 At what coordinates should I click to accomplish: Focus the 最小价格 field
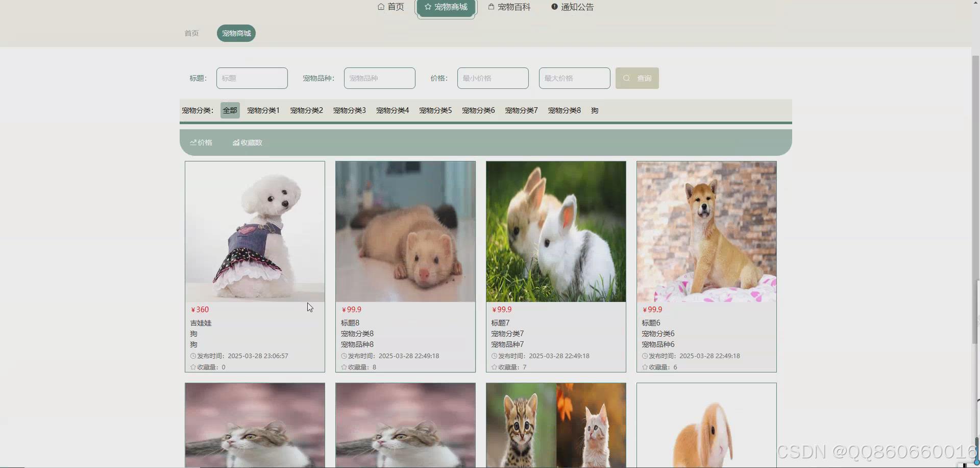[x=493, y=78]
